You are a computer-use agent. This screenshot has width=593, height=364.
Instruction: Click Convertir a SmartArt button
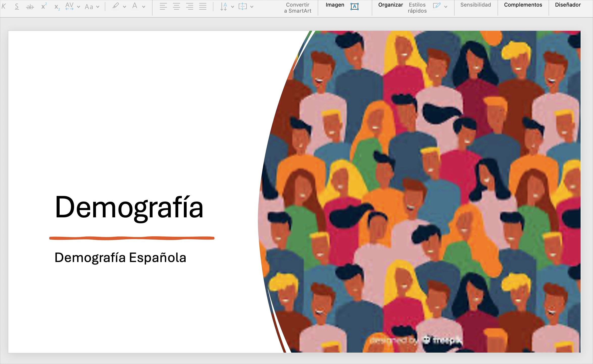pyautogui.click(x=298, y=8)
